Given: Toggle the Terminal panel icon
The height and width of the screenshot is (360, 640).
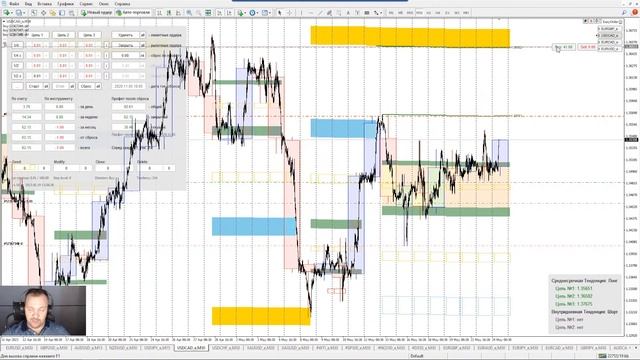Looking at the screenshot, I should point(62,13).
